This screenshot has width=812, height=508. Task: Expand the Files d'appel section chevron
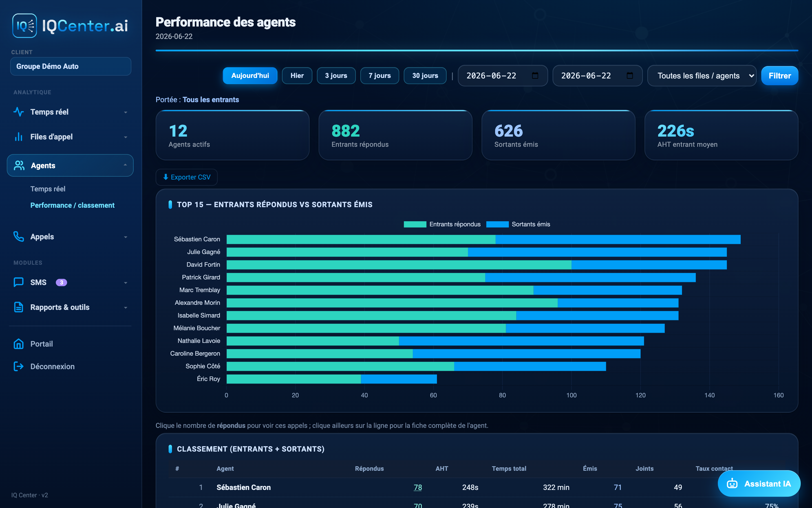tap(125, 137)
